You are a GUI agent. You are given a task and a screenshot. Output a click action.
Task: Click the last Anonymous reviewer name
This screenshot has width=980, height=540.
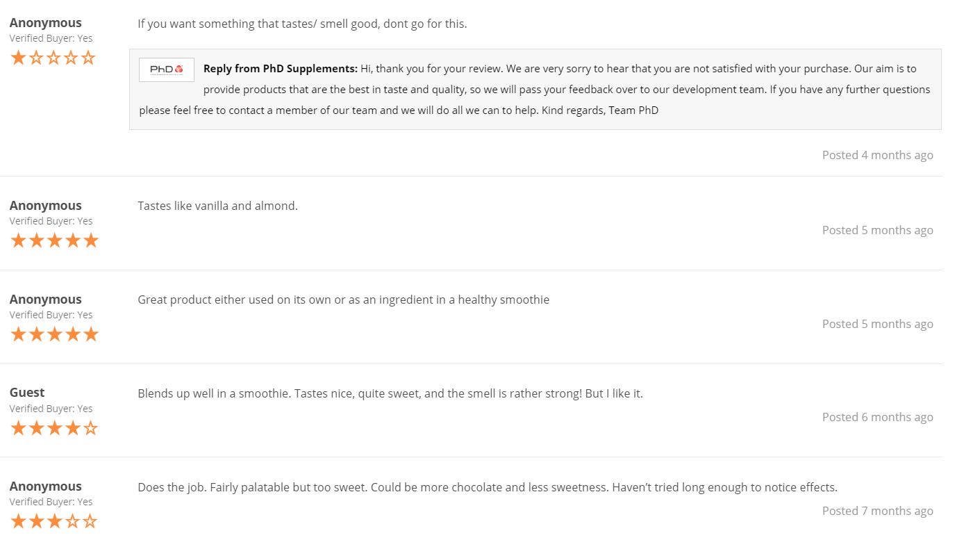click(x=45, y=486)
